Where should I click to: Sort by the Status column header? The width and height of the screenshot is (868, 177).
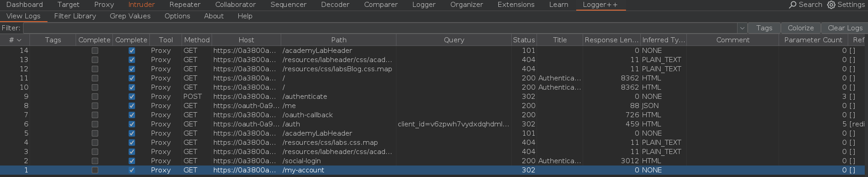pos(524,40)
